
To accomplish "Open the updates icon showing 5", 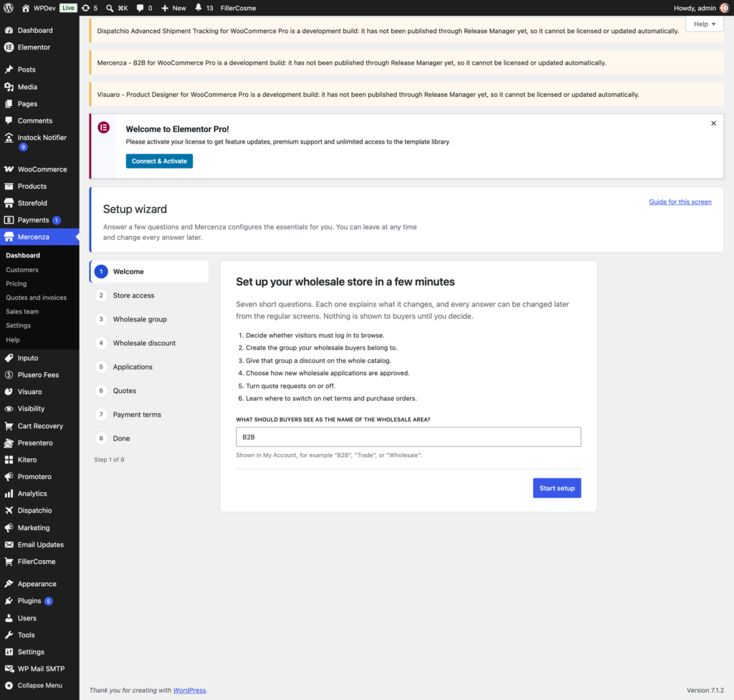I will coord(86,8).
